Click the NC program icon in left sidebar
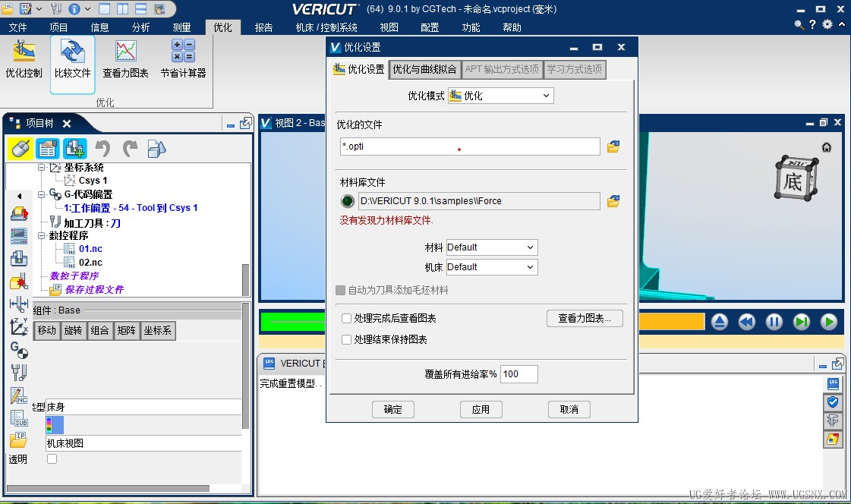Screen dimensions: 851x504 coord(19,395)
